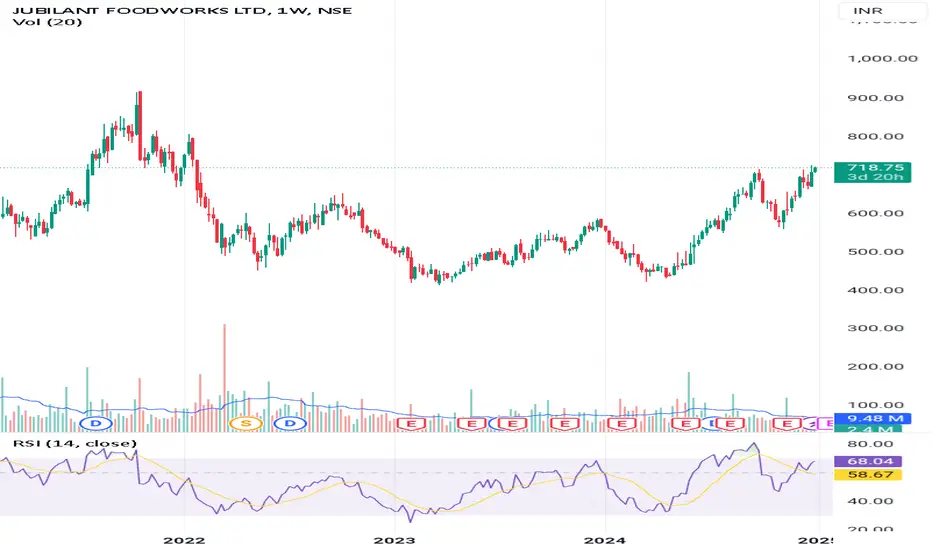The width and height of the screenshot is (932, 550).
Task: Click the purple E marker at the chart's right edge
Action: (826, 424)
